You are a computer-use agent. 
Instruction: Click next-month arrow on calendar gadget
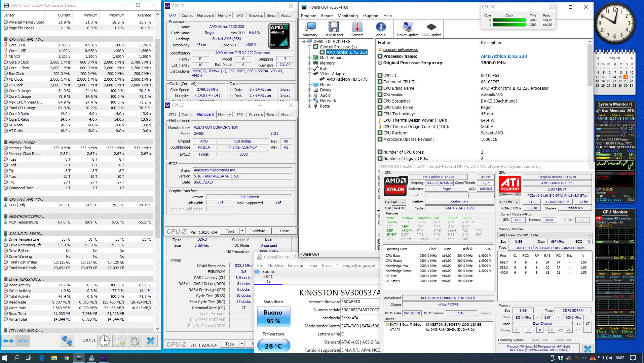click(633, 58)
